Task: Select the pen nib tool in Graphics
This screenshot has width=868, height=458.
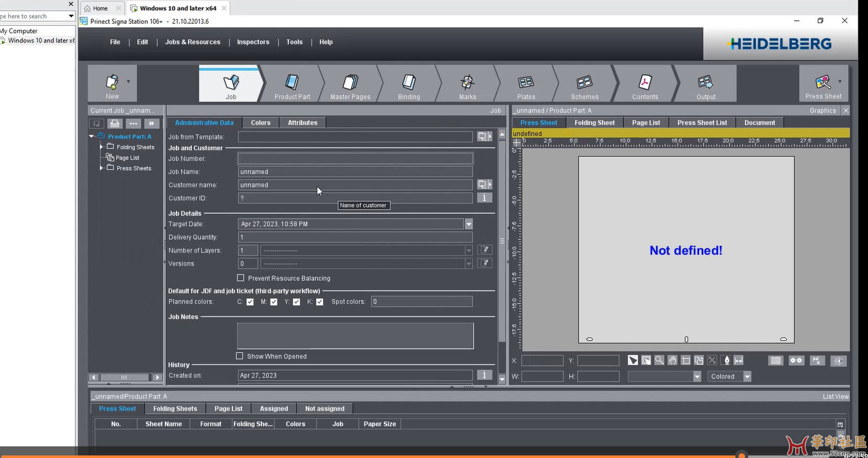Action: (726, 361)
